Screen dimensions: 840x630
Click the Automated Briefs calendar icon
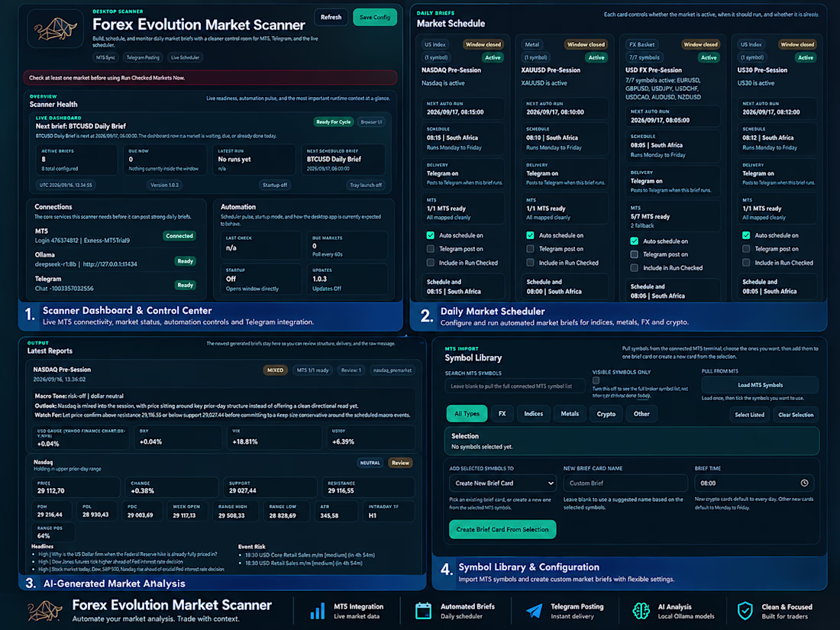pos(423,611)
